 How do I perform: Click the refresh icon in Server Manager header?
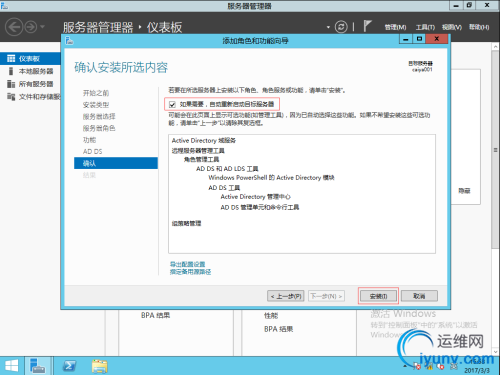pyautogui.click(x=341, y=27)
